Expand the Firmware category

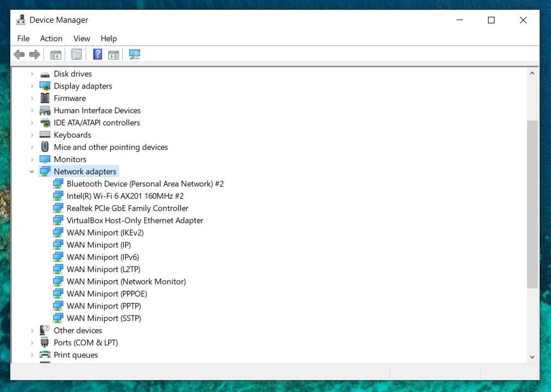[32, 98]
